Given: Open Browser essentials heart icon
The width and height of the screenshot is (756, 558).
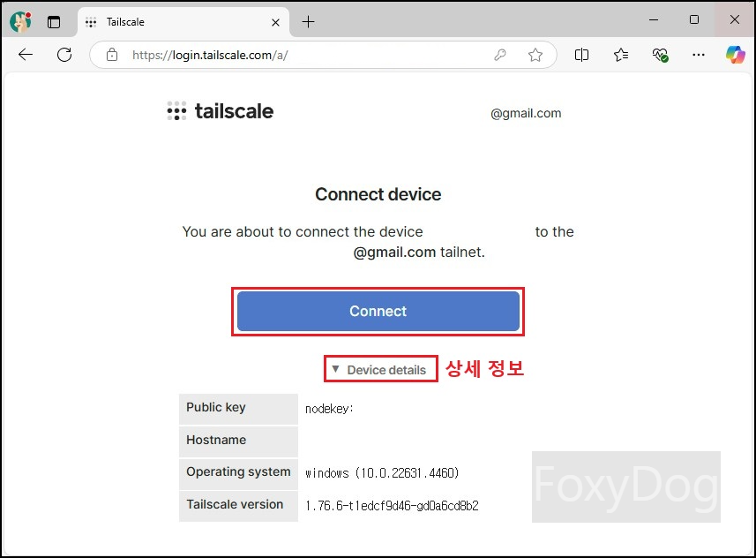Looking at the screenshot, I should 660,55.
